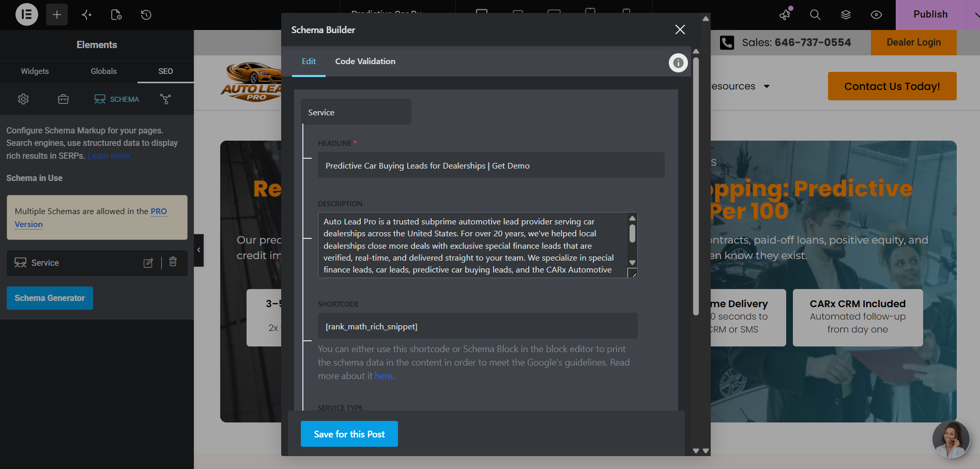Viewport: 980px width, 469px height.
Task: Expand the Resources menu dropdown arrow
Action: coord(767,86)
